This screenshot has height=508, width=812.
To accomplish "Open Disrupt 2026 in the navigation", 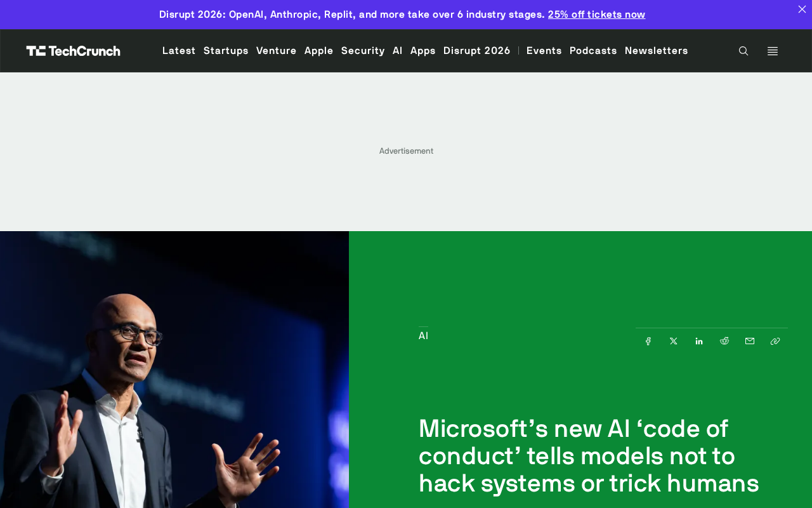I will 477,51.
